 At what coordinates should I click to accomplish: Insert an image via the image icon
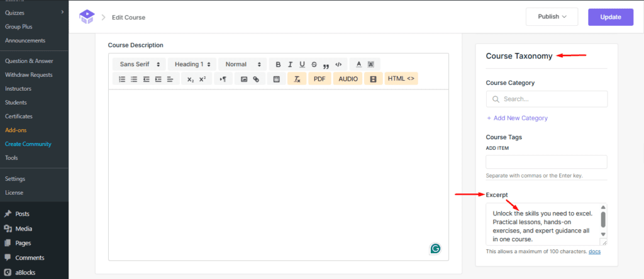point(244,79)
